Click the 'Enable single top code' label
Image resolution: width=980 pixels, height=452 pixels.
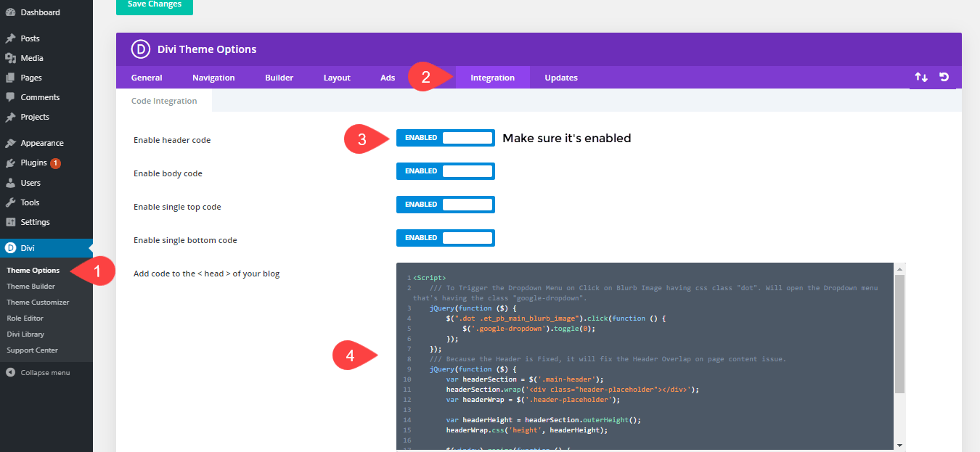(177, 207)
